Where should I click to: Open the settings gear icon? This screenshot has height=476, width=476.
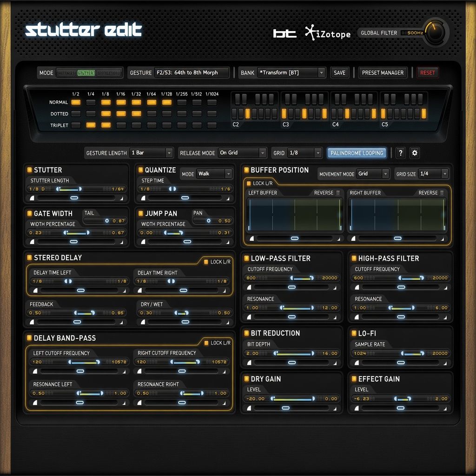point(414,153)
